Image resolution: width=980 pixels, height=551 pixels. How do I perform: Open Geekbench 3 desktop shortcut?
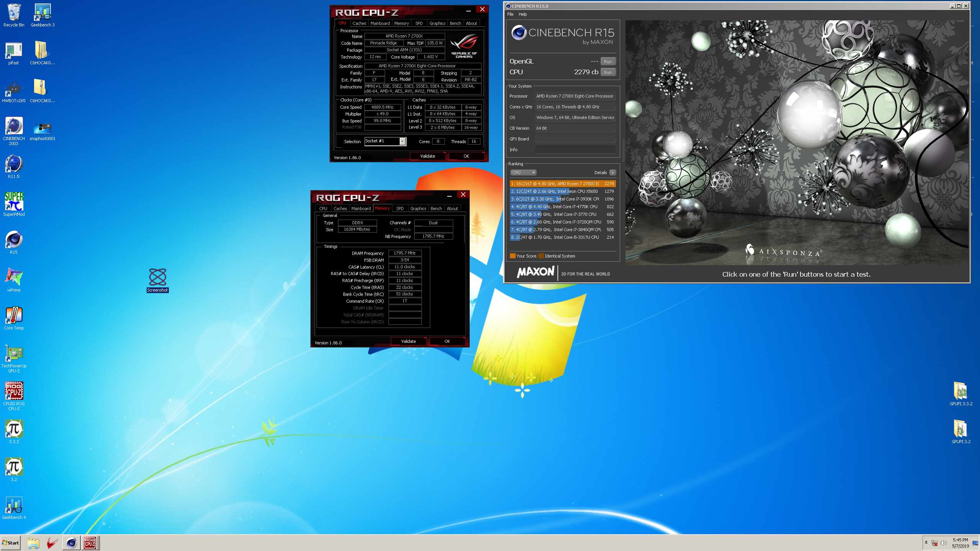(x=42, y=15)
